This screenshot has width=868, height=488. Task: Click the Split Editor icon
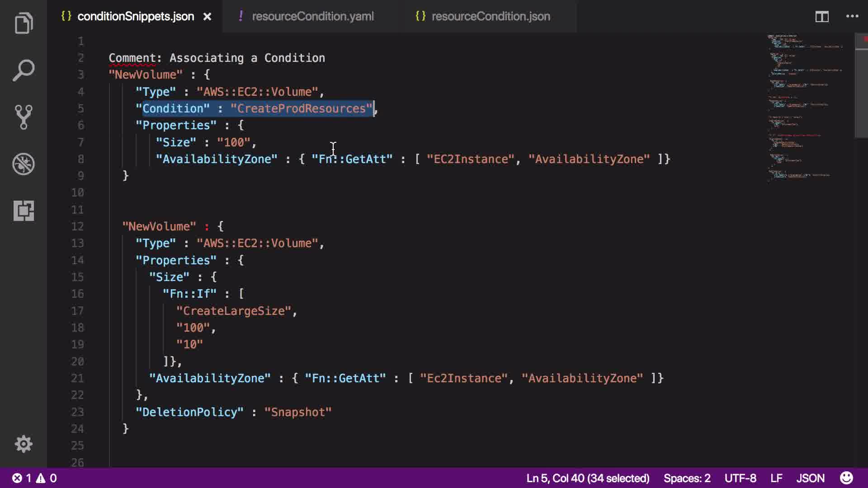coord(821,17)
